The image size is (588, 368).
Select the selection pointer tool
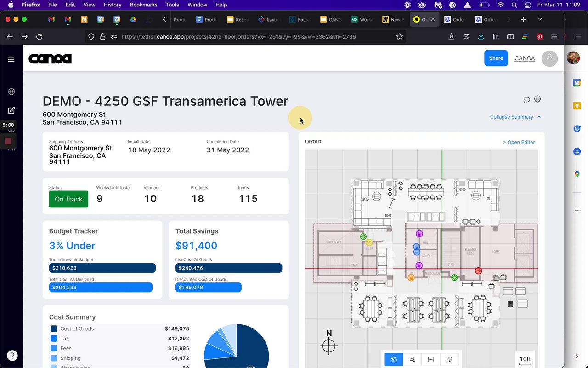tap(413, 359)
